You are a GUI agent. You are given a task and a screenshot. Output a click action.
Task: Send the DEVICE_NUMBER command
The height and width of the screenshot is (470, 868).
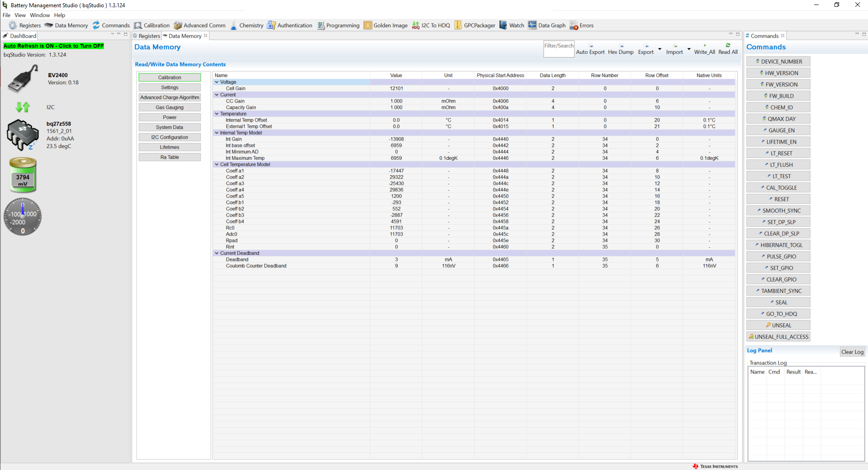pyautogui.click(x=778, y=62)
